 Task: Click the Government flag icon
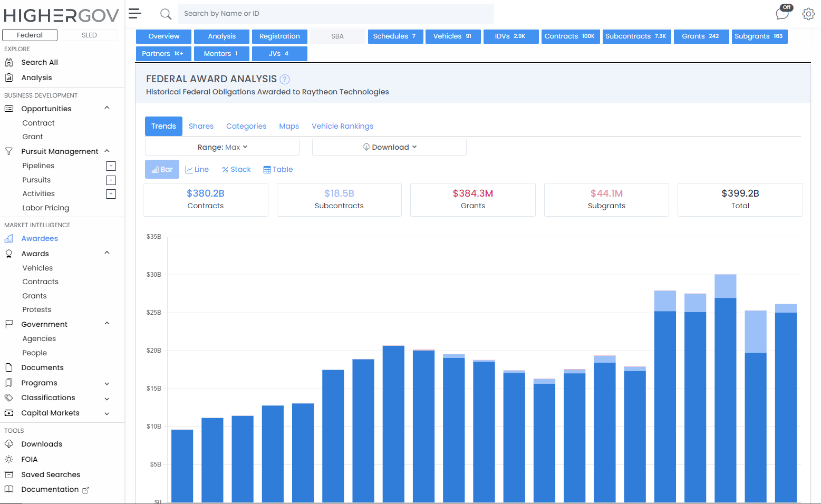[9, 324]
